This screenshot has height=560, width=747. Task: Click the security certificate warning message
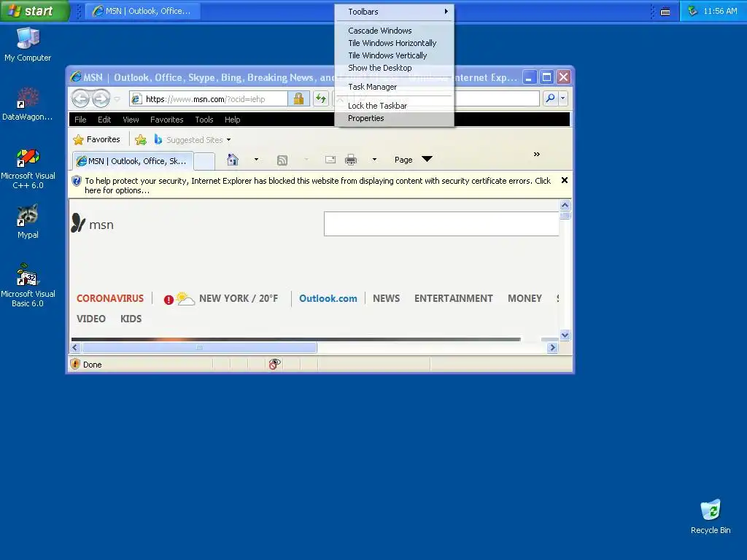[317, 185]
